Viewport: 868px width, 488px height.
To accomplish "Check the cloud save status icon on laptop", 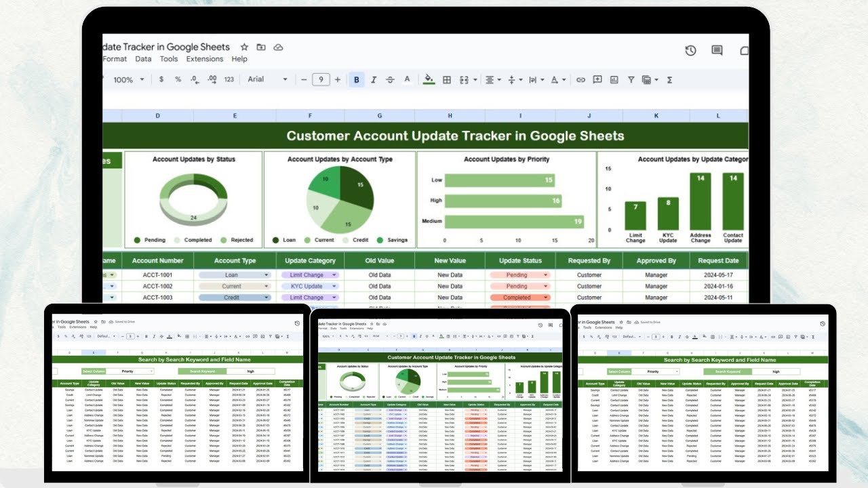I will [278, 47].
